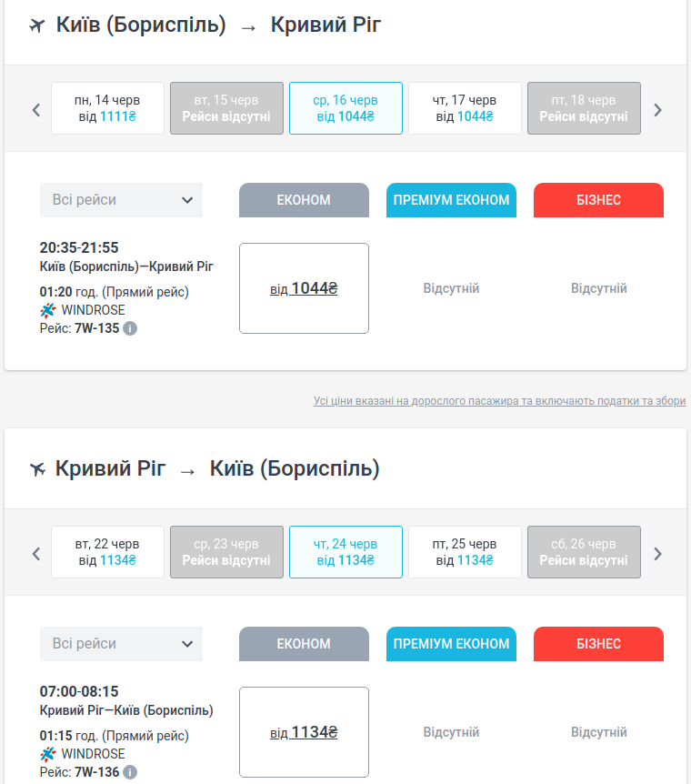The width and height of the screenshot is (691, 784).
Task: Open 'Всі рейси' dropdown for outbound flight
Action: pyautogui.click(x=121, y=200)
